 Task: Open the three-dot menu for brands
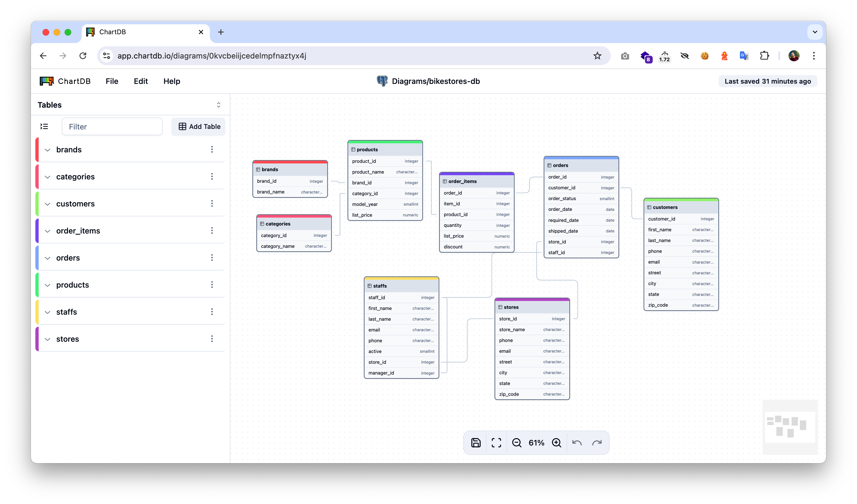coord(212,149)
